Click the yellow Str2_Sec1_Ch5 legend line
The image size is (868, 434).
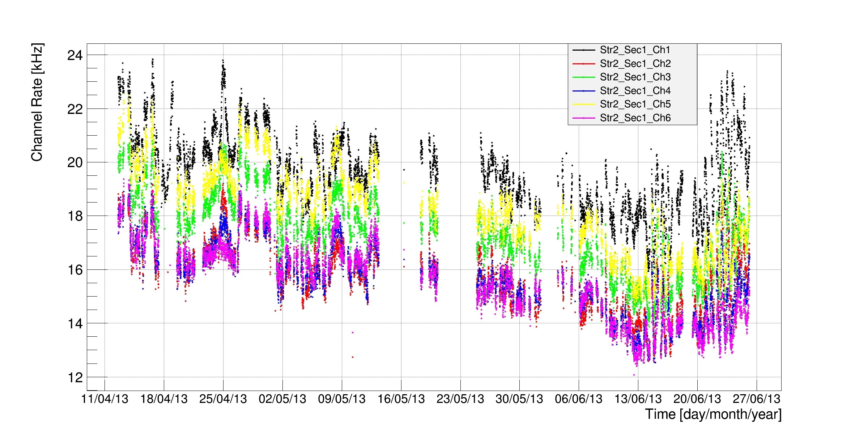(583, 104)
